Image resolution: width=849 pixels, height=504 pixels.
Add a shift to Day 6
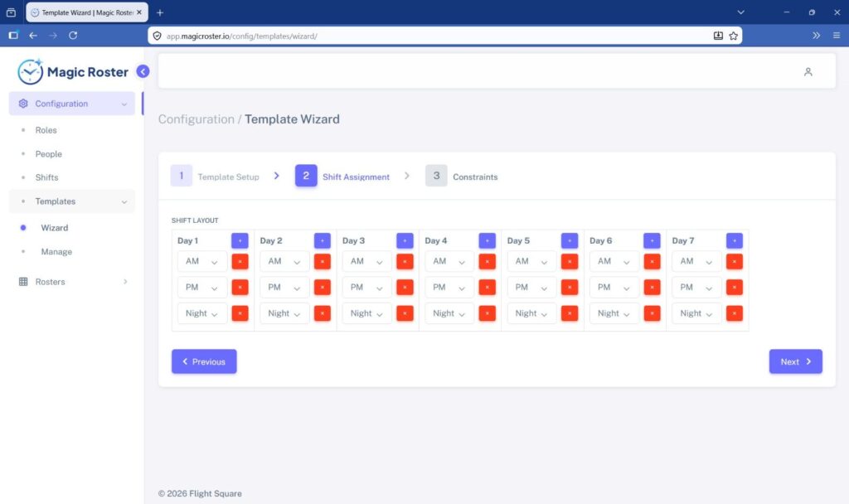click(652, 240)
